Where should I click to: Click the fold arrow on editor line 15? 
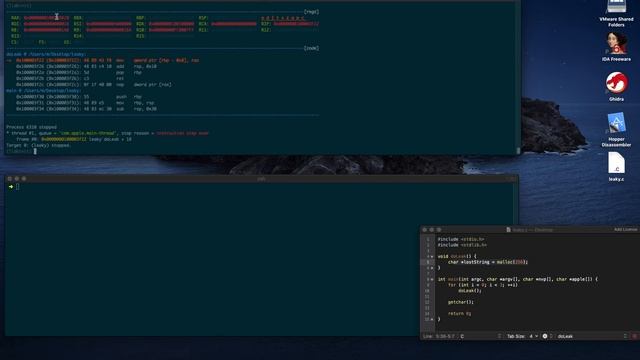click(x=432, y=319)
